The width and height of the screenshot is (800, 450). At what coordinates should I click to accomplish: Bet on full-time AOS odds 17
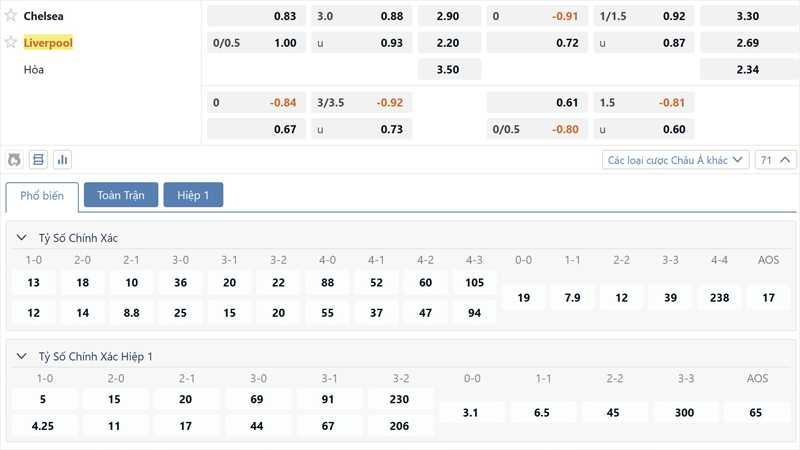768,298
